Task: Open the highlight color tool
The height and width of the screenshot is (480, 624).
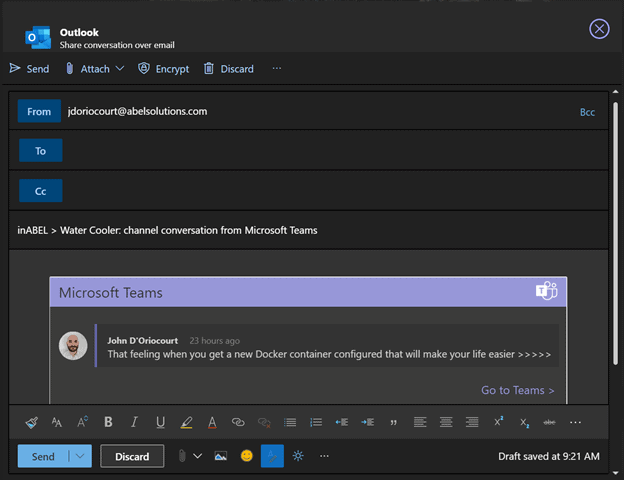Action: pos(186,422)
